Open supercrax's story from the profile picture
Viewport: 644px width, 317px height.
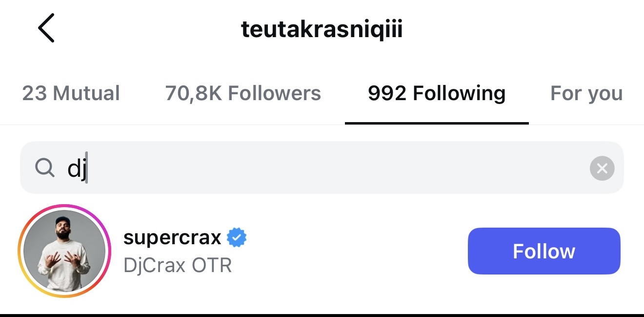tap(64, 251)
